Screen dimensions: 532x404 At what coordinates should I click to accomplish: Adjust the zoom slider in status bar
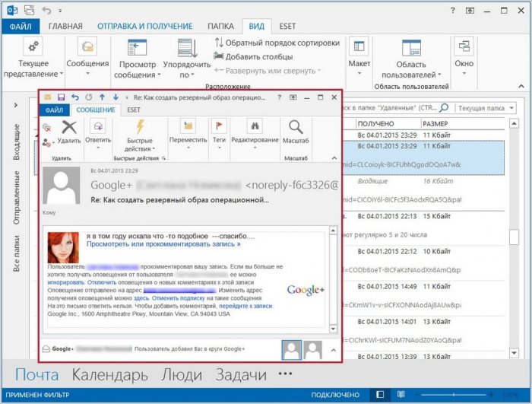pos(453,395)
